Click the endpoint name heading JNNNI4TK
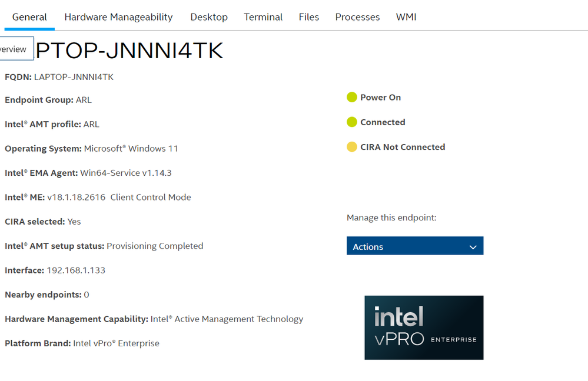The height and width of the screenshot is (381, 588). click(x=129, y=51)
